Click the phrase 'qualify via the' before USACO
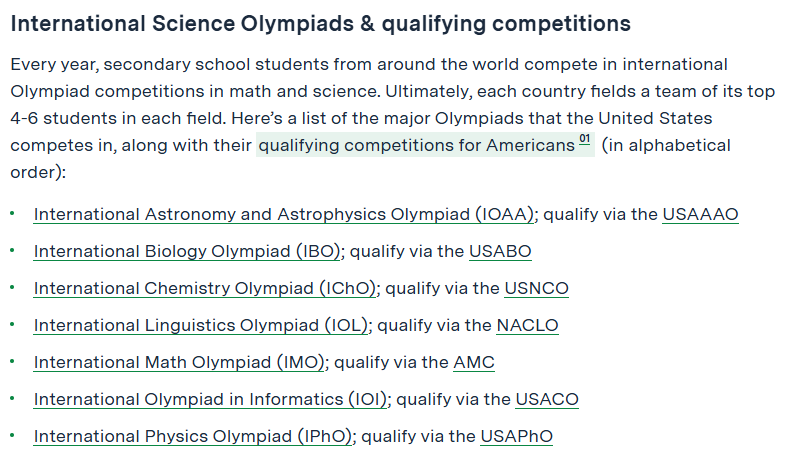The width and height of the screenshot is (790, 467). click(453, 399)
